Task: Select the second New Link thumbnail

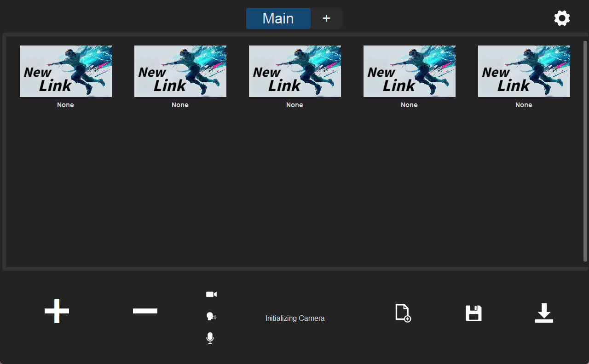Action: pyautogui.click(x=180, y=71)
